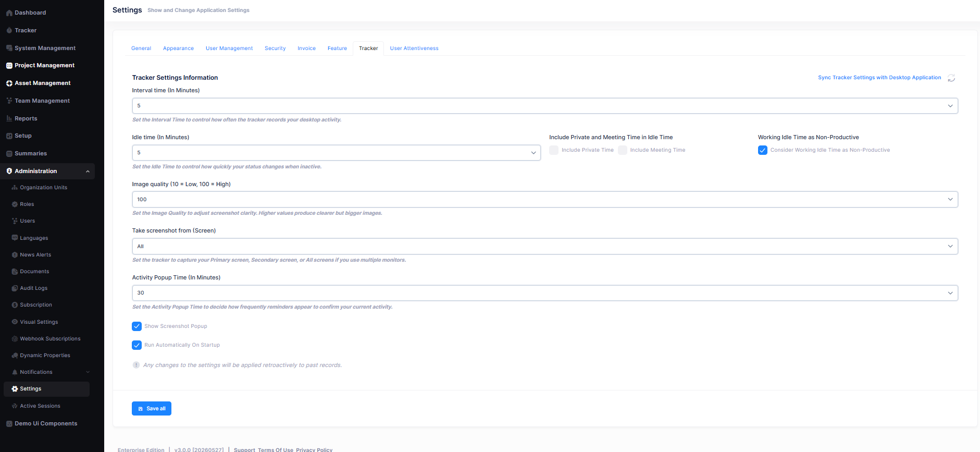Viewport: 980px width, 452px height.
Task: Open the Activity Popup Time dropdown
Action: point(545,293)
